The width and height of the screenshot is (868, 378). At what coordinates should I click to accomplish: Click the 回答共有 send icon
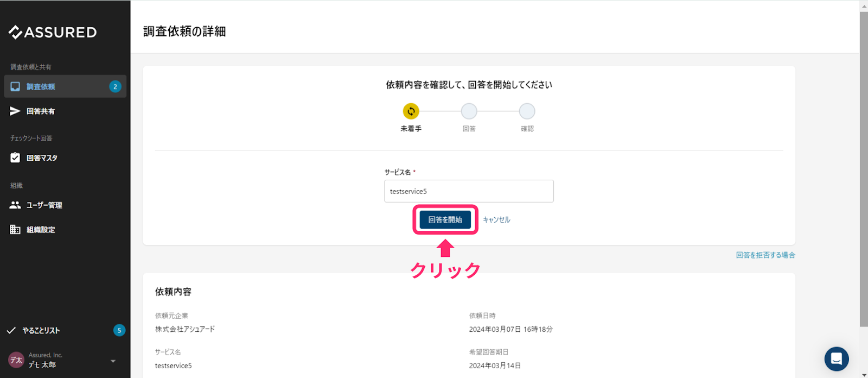click(x=15, y=111)
